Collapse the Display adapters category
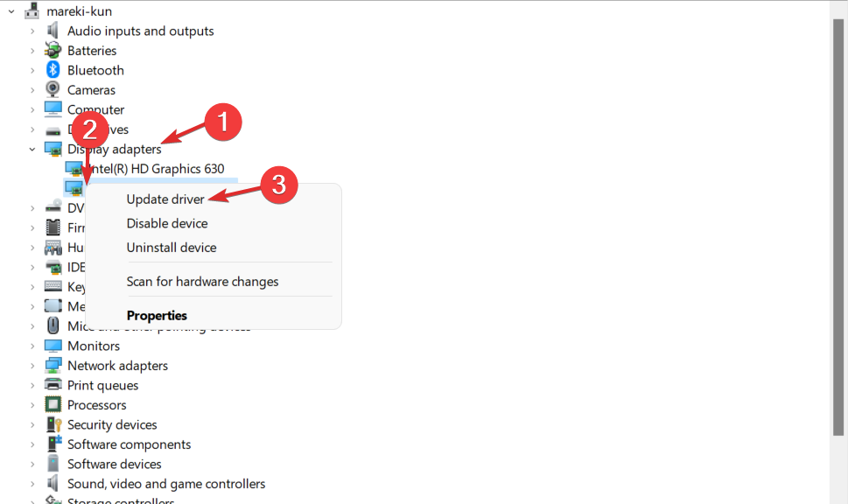The image size is (848, 504). pyautogui.click(x=32, y=150)
